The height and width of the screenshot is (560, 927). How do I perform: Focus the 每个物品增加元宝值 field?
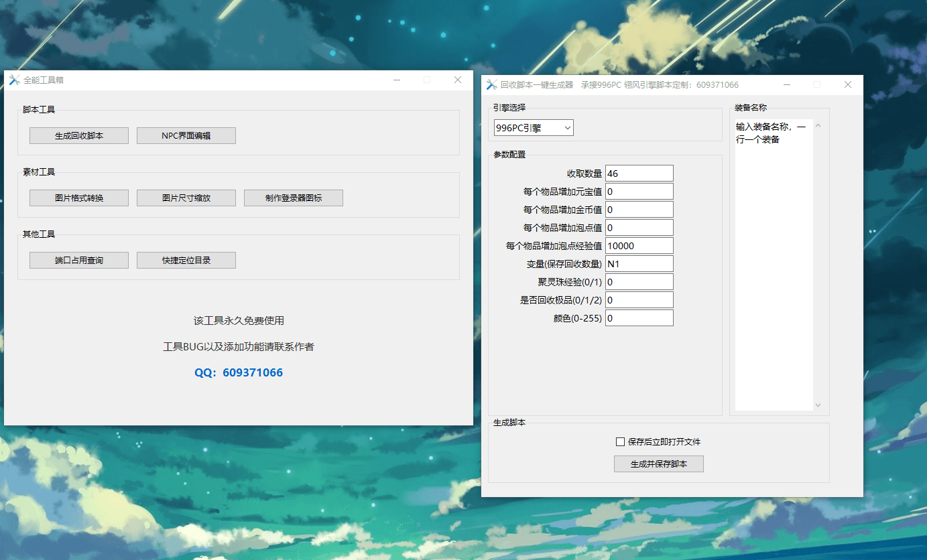click(x=639, y=192)
